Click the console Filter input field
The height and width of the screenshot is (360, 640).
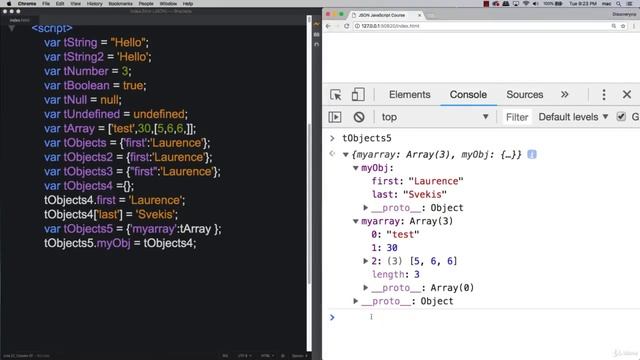coord(517,117)
